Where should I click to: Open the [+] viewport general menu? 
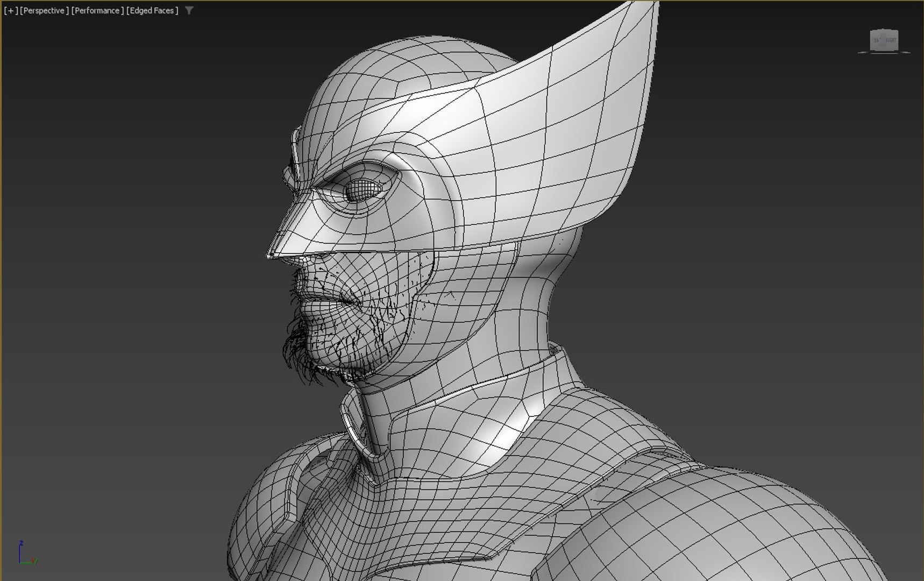pos(10,10)
